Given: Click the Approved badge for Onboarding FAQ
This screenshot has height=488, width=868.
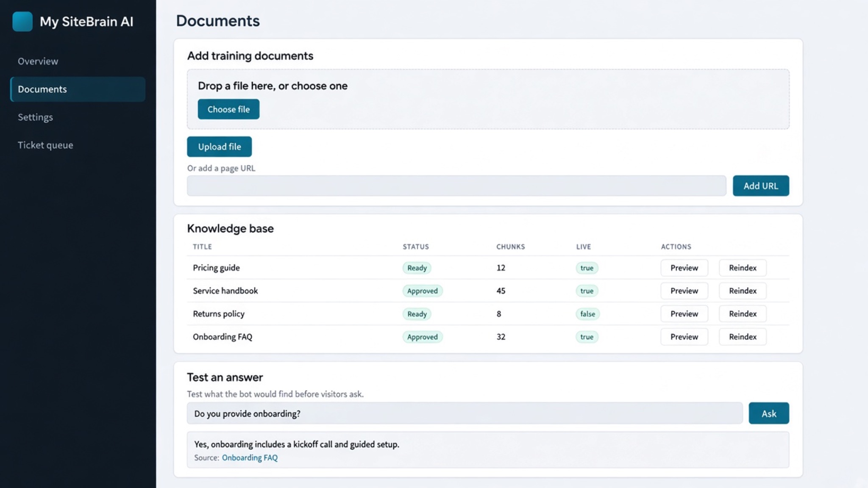Looking at the screenshot, I should [422, 337].
